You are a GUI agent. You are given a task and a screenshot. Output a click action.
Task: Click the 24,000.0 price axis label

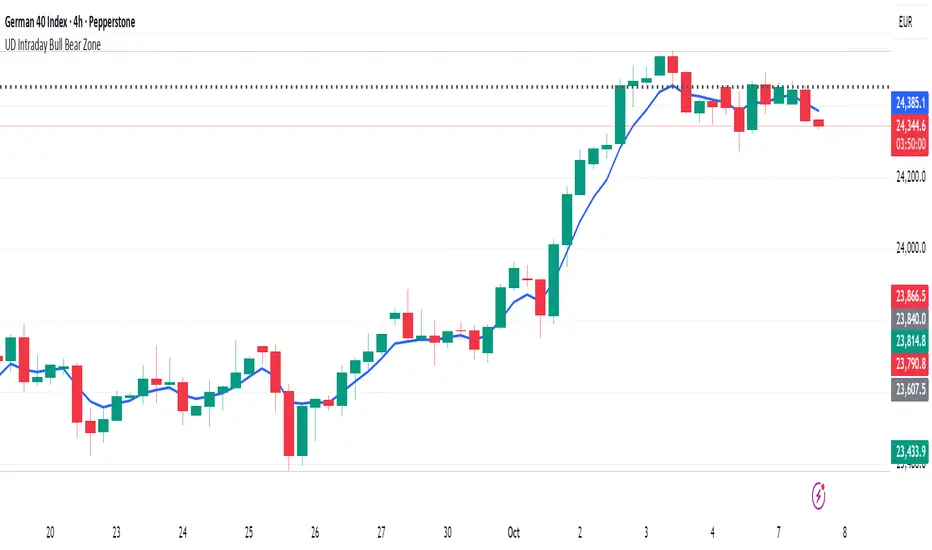click(x=909, y=247)
